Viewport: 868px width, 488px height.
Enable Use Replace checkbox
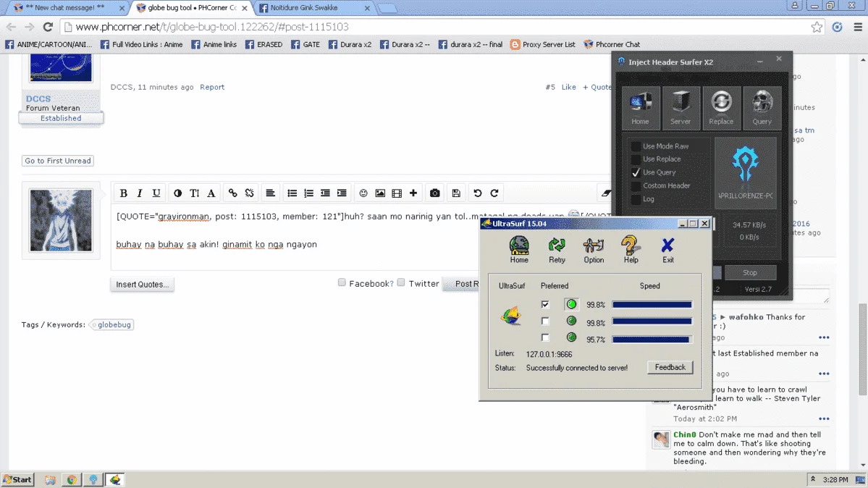(x=636, y=159)
